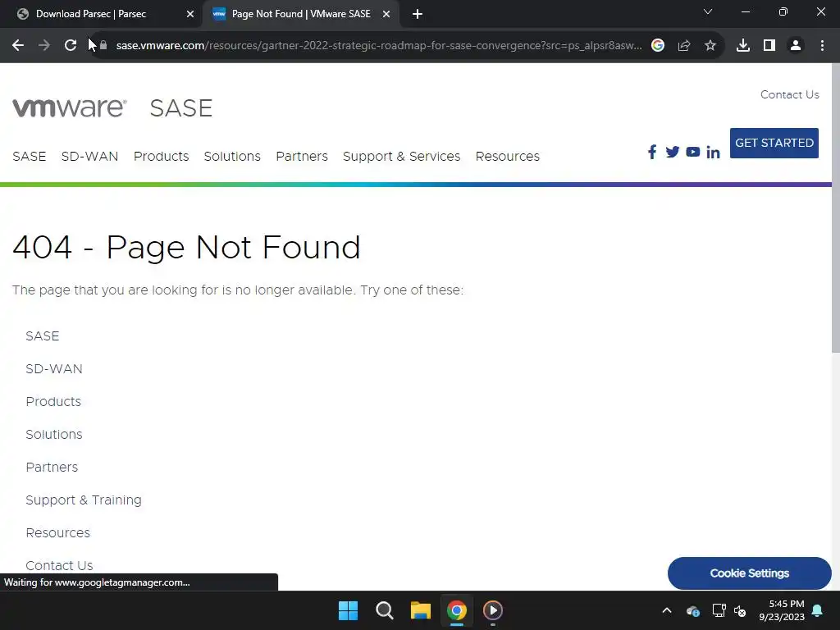
Task: Reload the page with the refresh icon
Action: point(71,46)
